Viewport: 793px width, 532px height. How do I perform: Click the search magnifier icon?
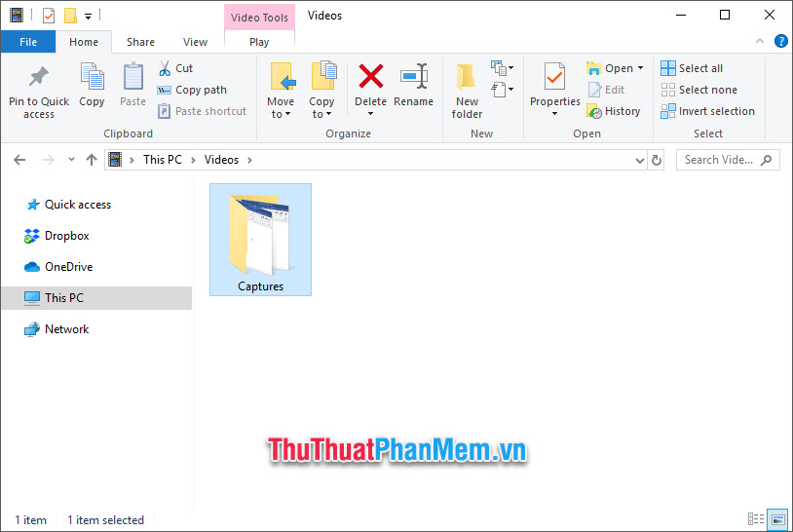pos(766,161)
